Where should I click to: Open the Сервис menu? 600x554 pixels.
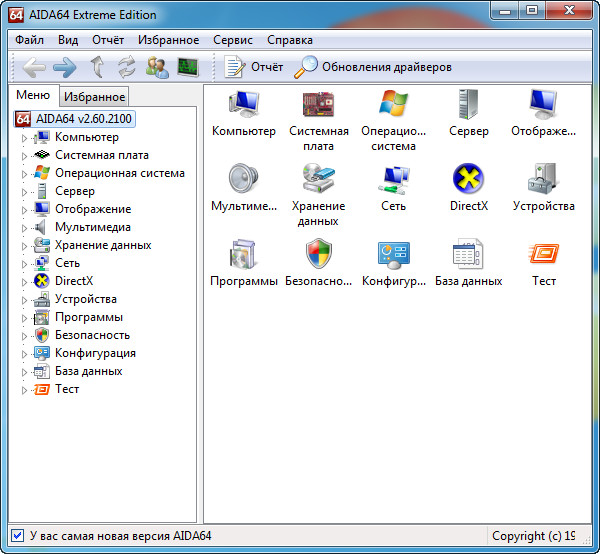click(x=233, y=40)
